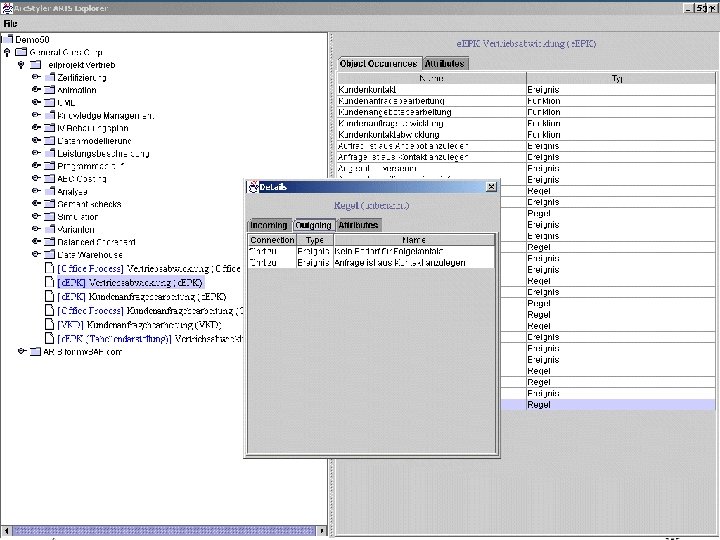Click the tree horizontal scrollbar thumb
The image size is (720, 540).
tap(164, 531)
